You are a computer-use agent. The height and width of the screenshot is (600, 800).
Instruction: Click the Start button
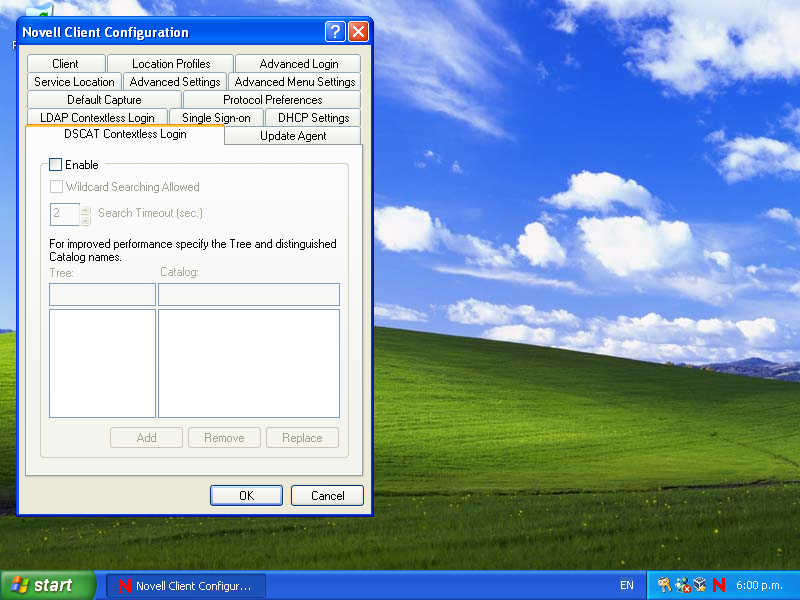(47, 585)
